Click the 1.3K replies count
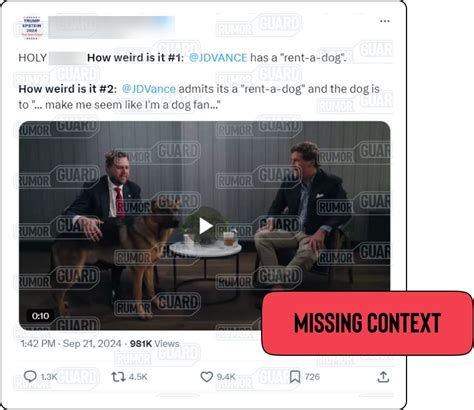This screenshot has height=410, width=474. (49, 377)
